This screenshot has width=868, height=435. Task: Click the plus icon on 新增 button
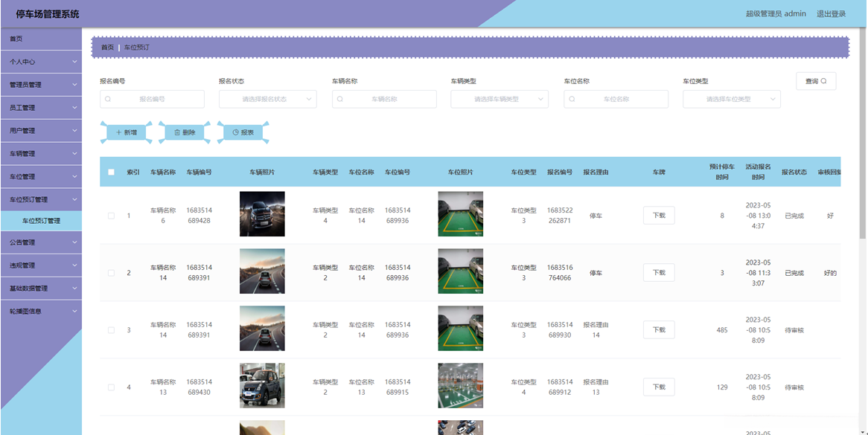118,132
